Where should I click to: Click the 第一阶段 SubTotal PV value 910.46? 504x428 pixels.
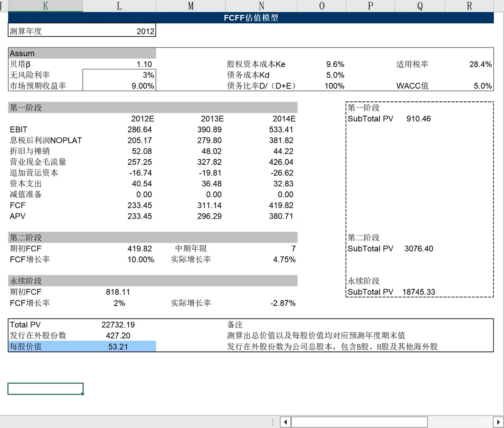(418, 118)
